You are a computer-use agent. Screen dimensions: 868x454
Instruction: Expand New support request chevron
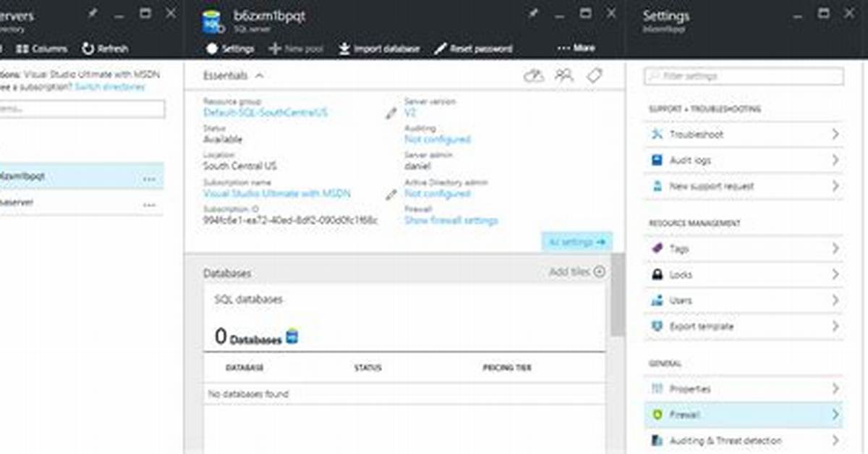click(x=835, y=186)
